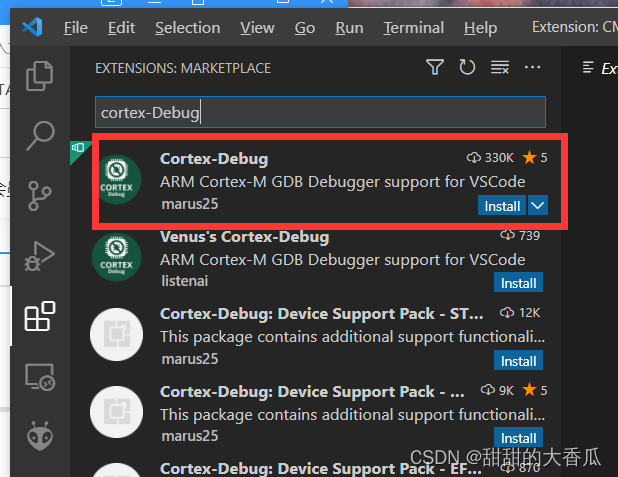Refresh the extensions list
This screenshot has height=477, width=618.
(467, 67)
